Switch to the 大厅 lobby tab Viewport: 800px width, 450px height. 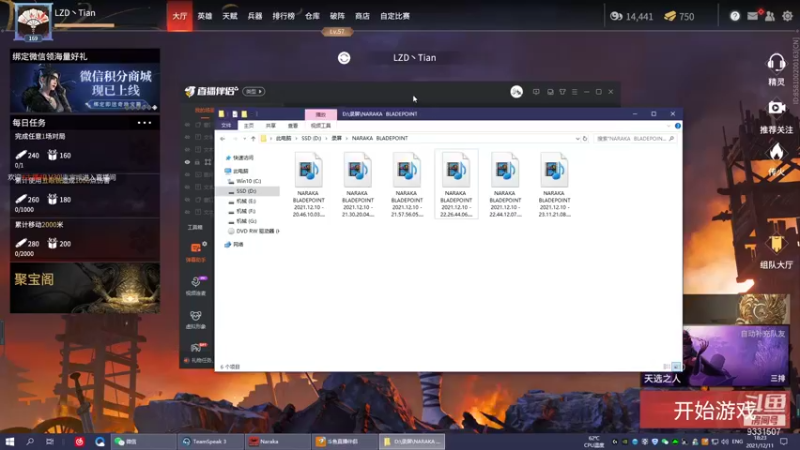tap(180, 16)
